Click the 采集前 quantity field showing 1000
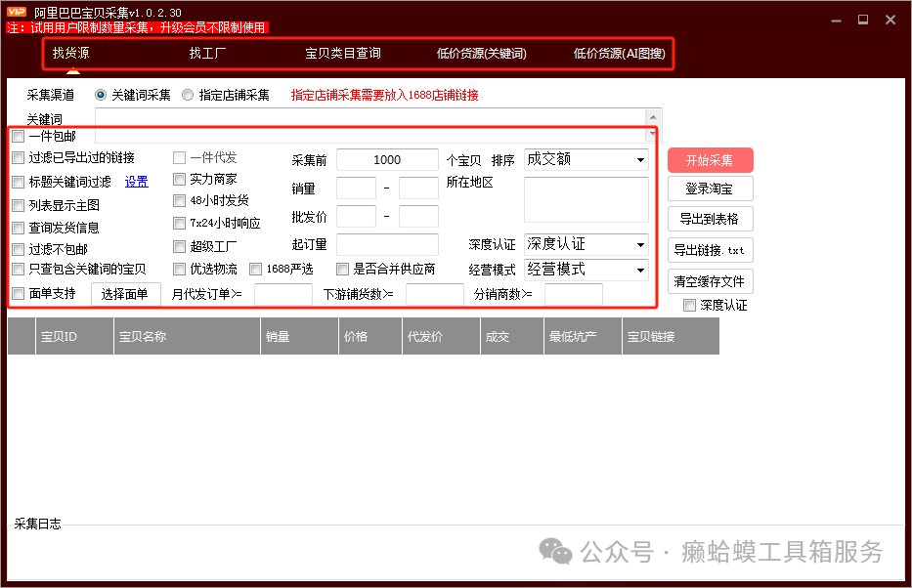 387,160
